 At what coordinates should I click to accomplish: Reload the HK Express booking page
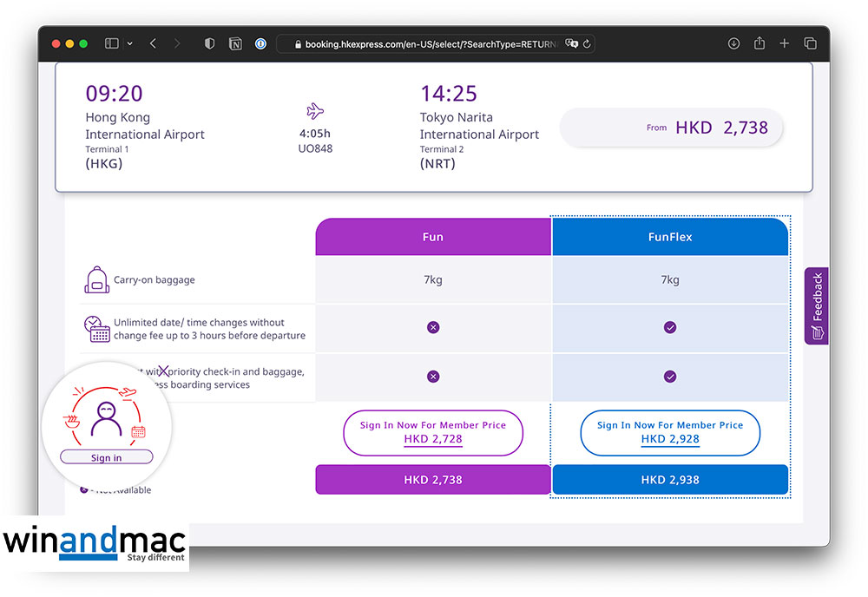[x=587, y=43]
